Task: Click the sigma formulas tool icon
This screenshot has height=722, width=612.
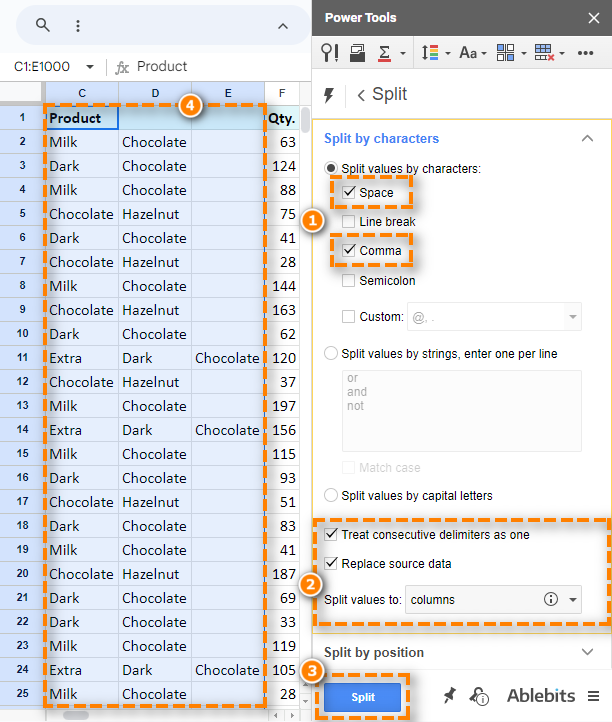Action: pyautogui.click(x=384, y=53)
